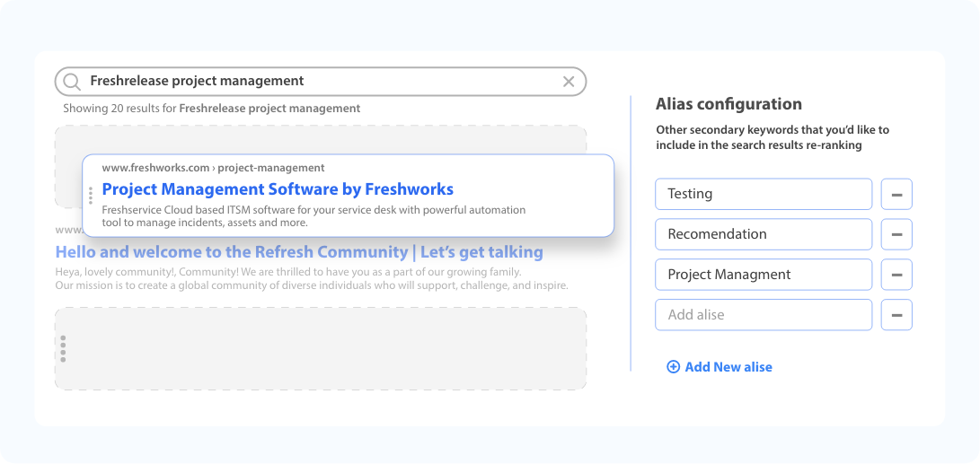Click the top empty dashed drop zone
The width and height of the screenshot is (980, 464).
pos(332,140)
